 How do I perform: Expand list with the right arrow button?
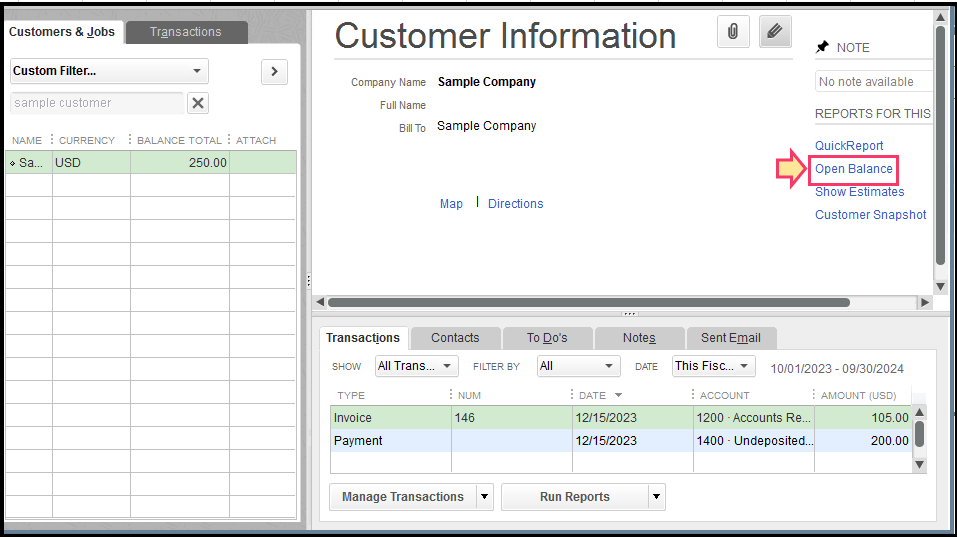275,71
